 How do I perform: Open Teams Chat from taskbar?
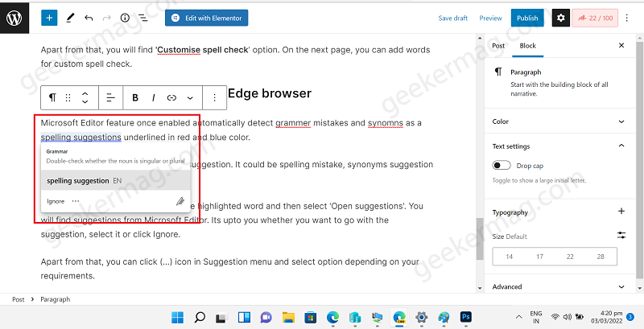(266, 317)
